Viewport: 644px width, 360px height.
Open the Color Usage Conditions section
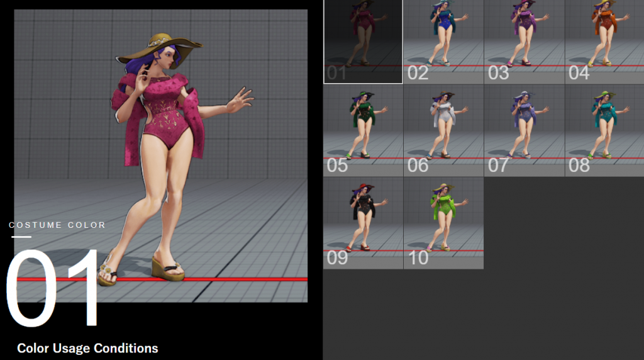87,348
